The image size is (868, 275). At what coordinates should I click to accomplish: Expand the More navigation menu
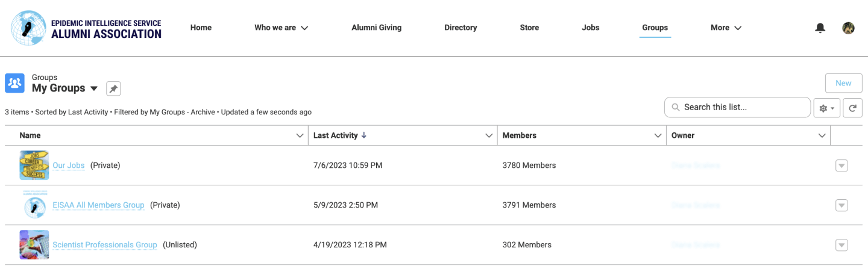pos(726,28)
